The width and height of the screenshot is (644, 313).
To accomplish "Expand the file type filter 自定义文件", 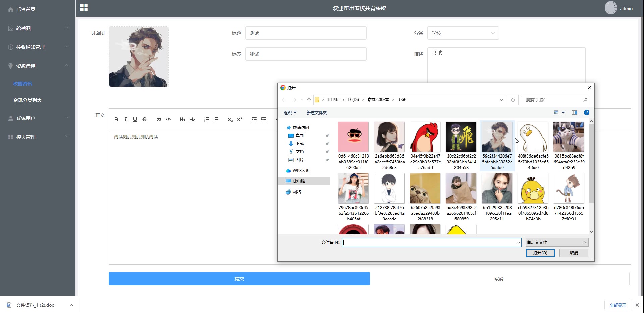I will [557, 242].
